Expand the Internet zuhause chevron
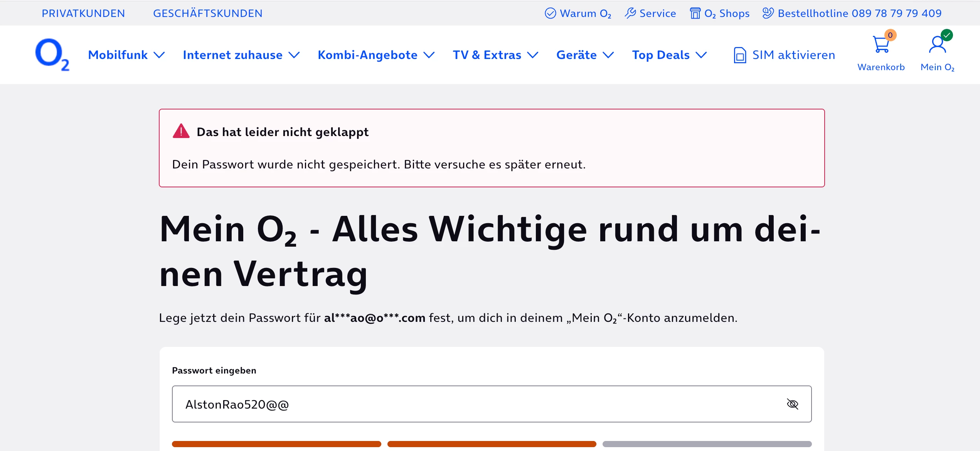This screenshot has width=980, height=451. tap(294, 55)
